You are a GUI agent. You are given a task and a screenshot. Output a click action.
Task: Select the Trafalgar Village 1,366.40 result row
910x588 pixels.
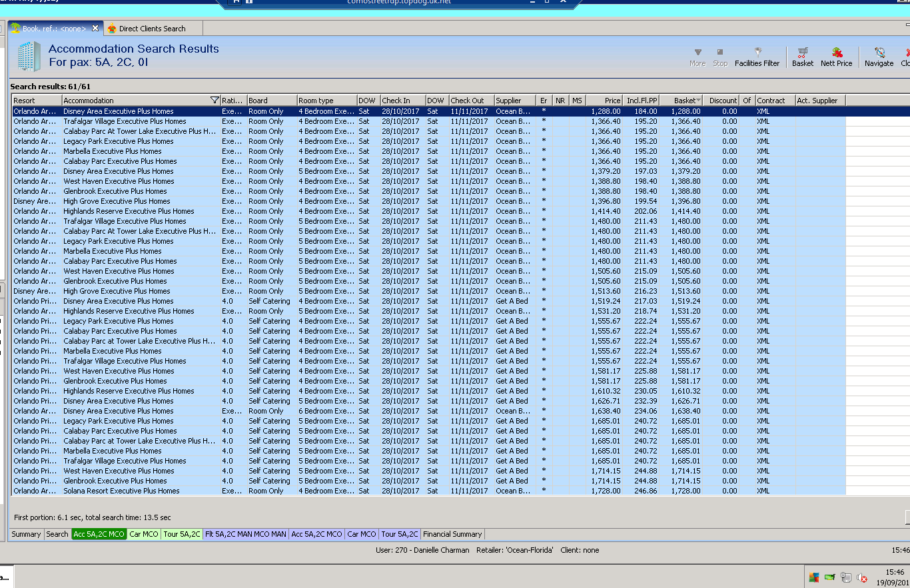[125, 121]
